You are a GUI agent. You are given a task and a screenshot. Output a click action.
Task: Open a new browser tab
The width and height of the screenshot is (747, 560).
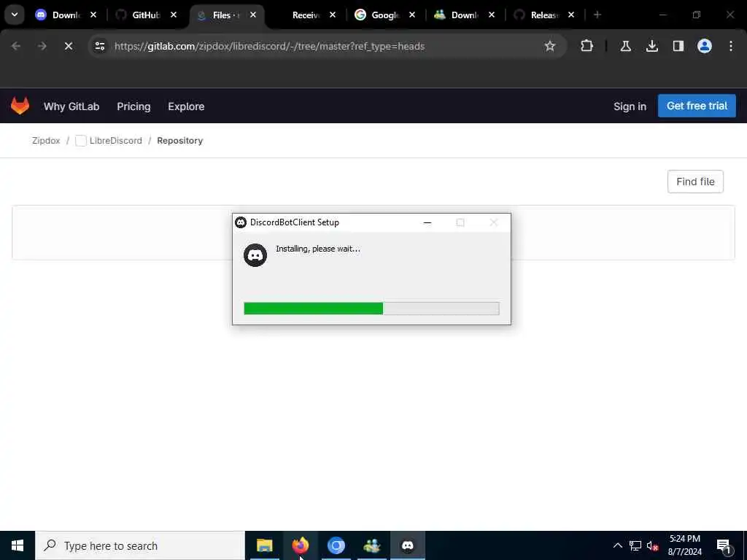pos(597,15)
